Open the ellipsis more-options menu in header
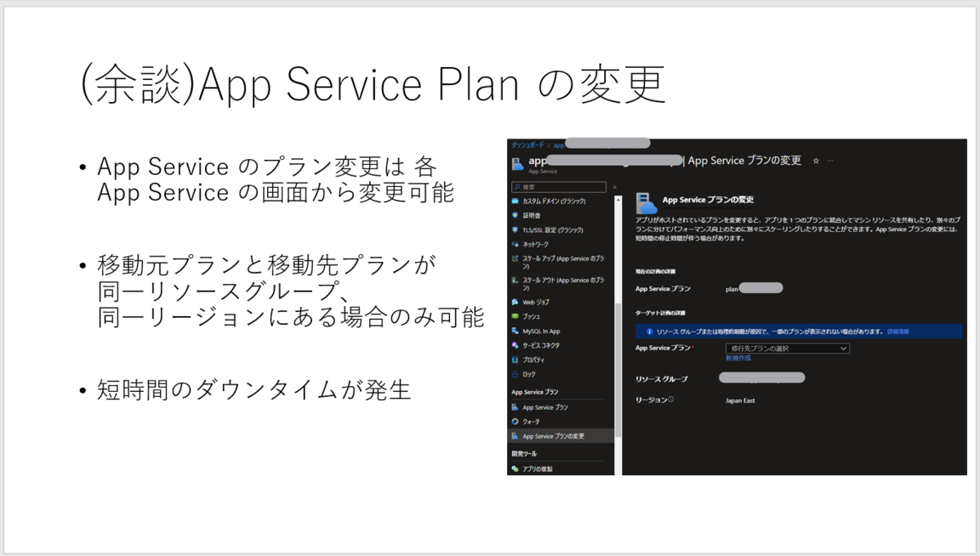The image size is (980, 556). coord(831,162)
